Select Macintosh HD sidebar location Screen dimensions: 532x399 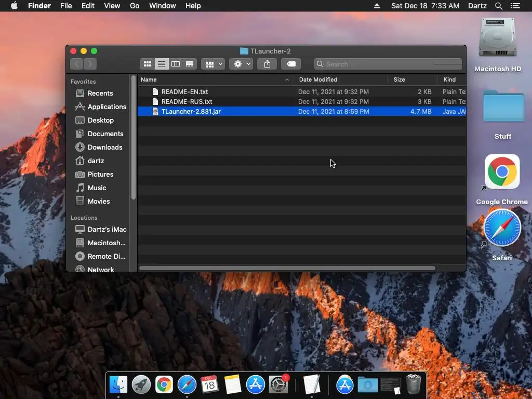point(99,243)
